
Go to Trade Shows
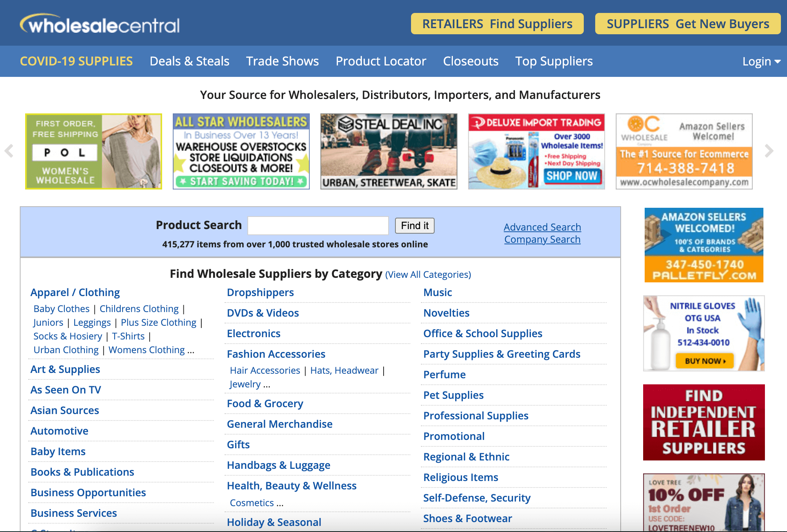click(x=282, y=61)
